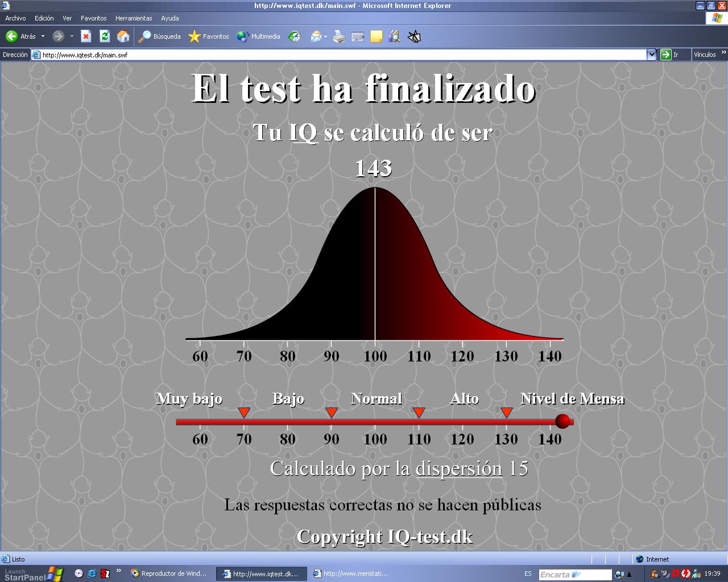Click the 143 IQ result number
728x582 pixels.
374,169
